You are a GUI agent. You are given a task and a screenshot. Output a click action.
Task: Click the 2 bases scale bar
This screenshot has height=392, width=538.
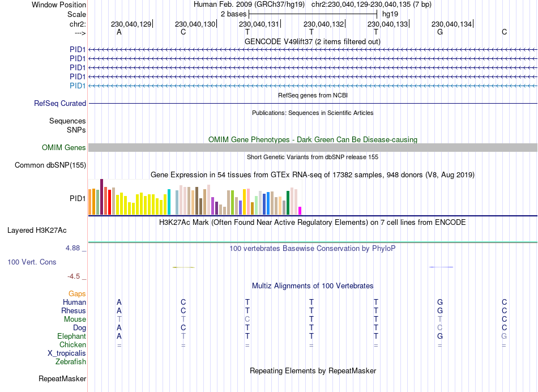[313, 14]
